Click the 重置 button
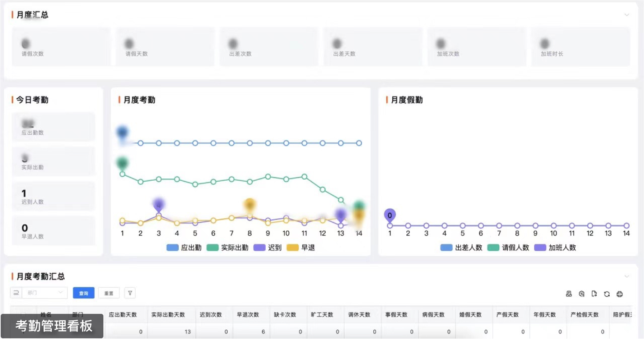This screenshot has height=339, width=644. tap(109, 293)
